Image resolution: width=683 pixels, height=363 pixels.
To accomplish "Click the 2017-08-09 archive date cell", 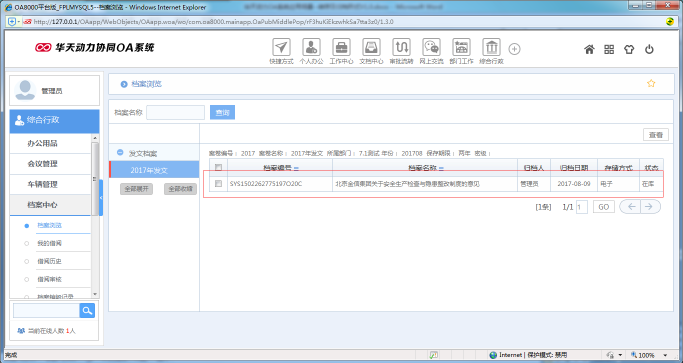I will [574, 184].
